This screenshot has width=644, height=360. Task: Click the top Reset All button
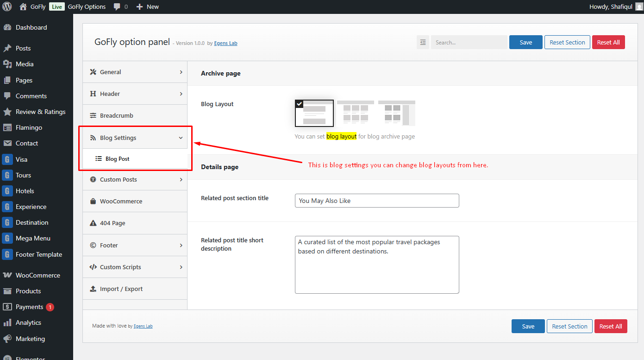[608, 42]
